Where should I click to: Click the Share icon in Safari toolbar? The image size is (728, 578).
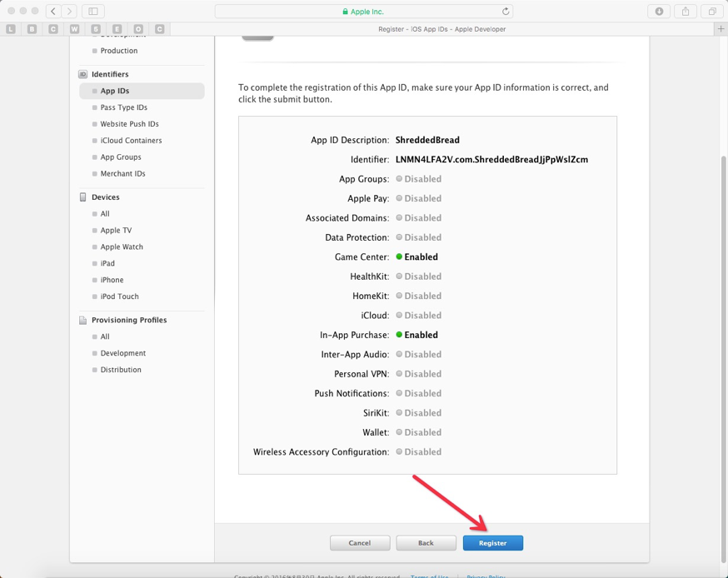(686, 11)
